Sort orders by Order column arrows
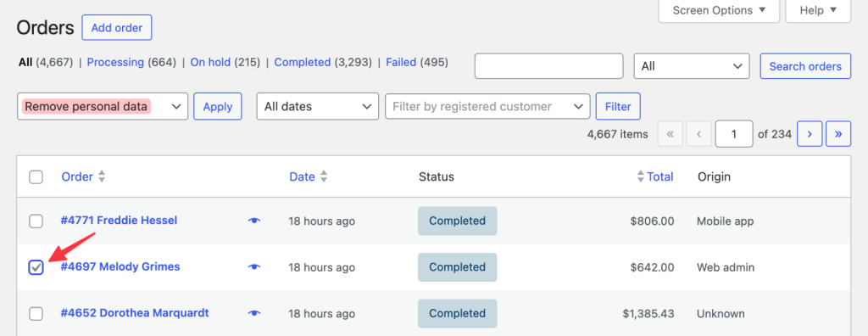Viewport: 868px width, 336px height. (102, 176)
